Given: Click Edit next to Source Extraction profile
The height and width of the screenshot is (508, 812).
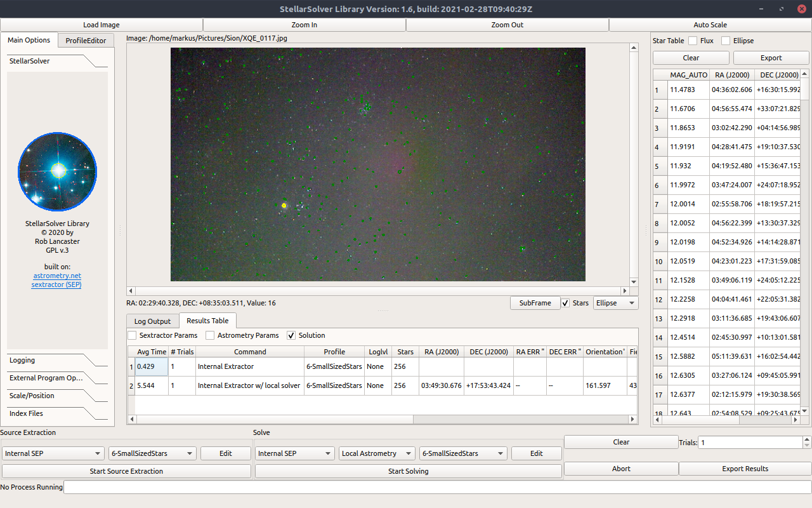Looking at the screenshot, I should [226, 453].
